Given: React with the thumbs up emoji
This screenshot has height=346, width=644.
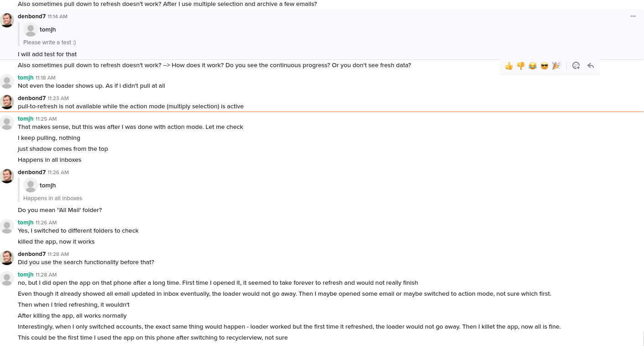Looking at the screenshot, I should click(509, 66).
